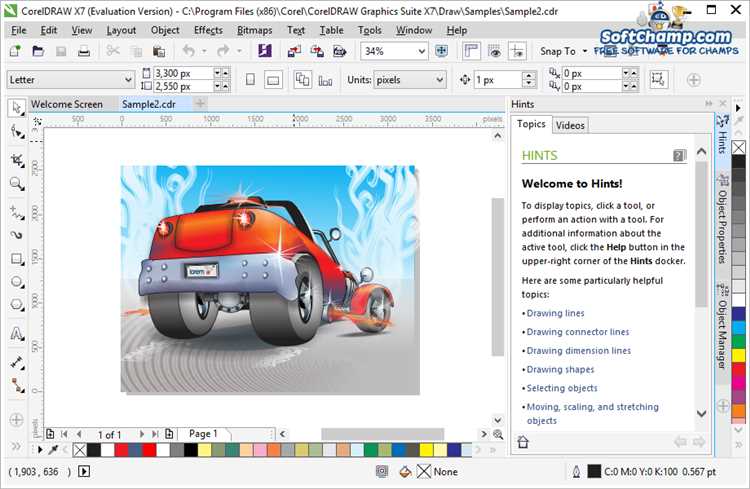
Task: Click the Hints Help question button
Action: click(x=679, y=155)
